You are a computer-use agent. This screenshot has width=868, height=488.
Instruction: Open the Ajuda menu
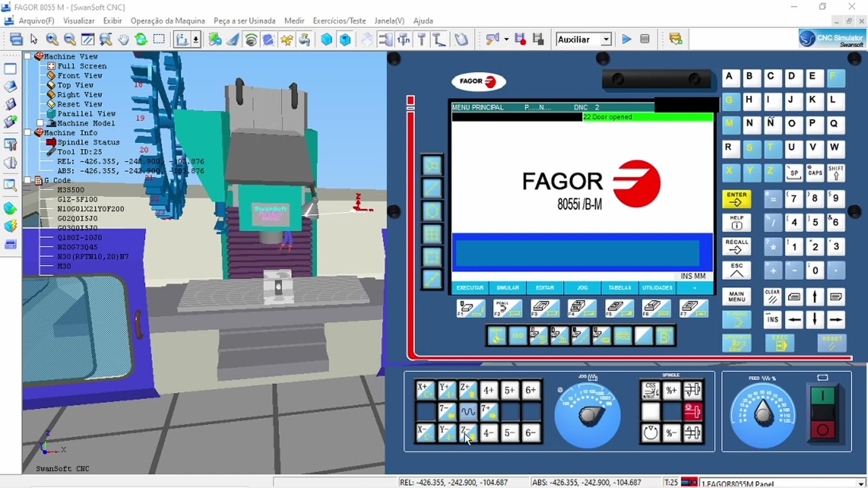point(423,21)
